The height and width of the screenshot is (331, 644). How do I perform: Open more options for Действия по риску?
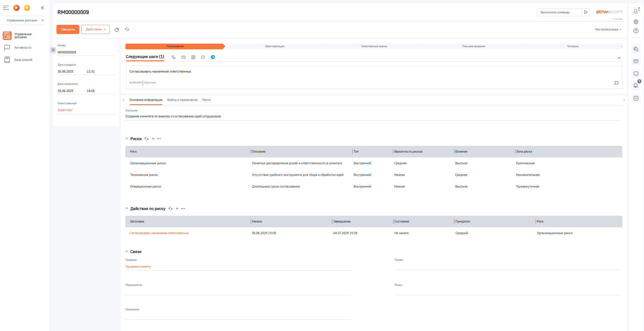(183, 209)
